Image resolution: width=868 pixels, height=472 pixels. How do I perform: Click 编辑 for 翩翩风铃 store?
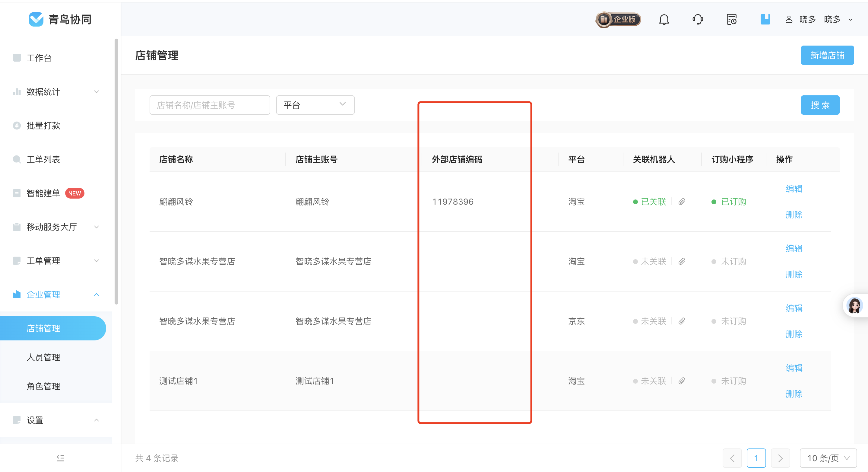pyautogui.click(x=794, y=189)
